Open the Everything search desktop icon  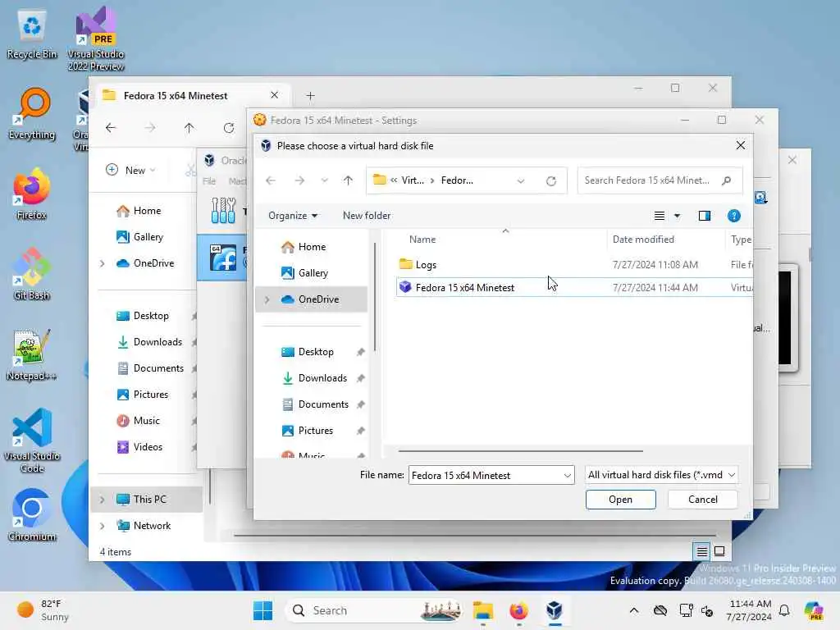point(32,113)
